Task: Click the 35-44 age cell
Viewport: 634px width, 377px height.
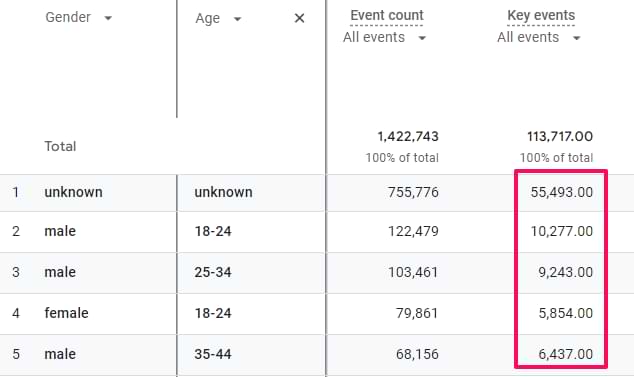Action: point(213,354)
